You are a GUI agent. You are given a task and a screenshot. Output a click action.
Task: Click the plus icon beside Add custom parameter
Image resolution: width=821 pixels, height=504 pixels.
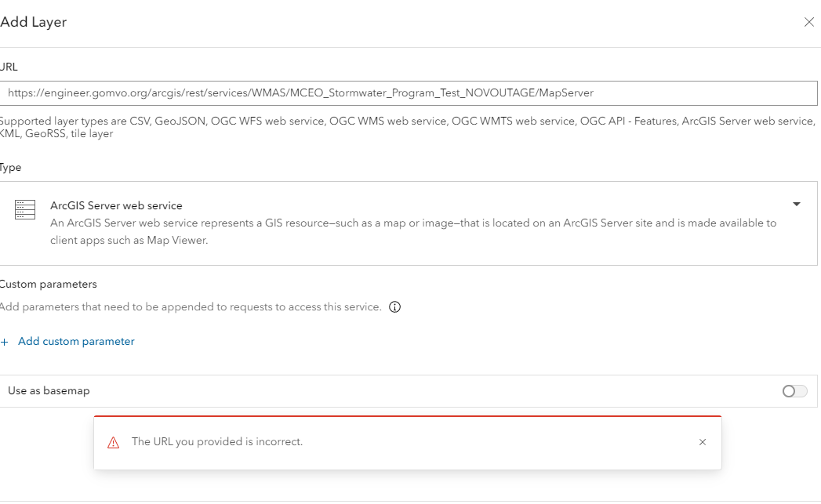pos(6,341)
